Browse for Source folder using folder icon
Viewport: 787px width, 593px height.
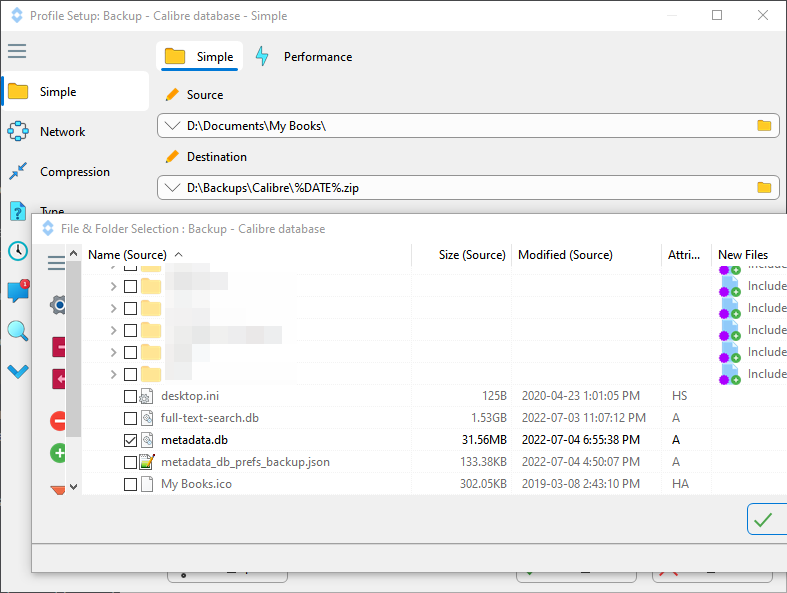[764, 126]
